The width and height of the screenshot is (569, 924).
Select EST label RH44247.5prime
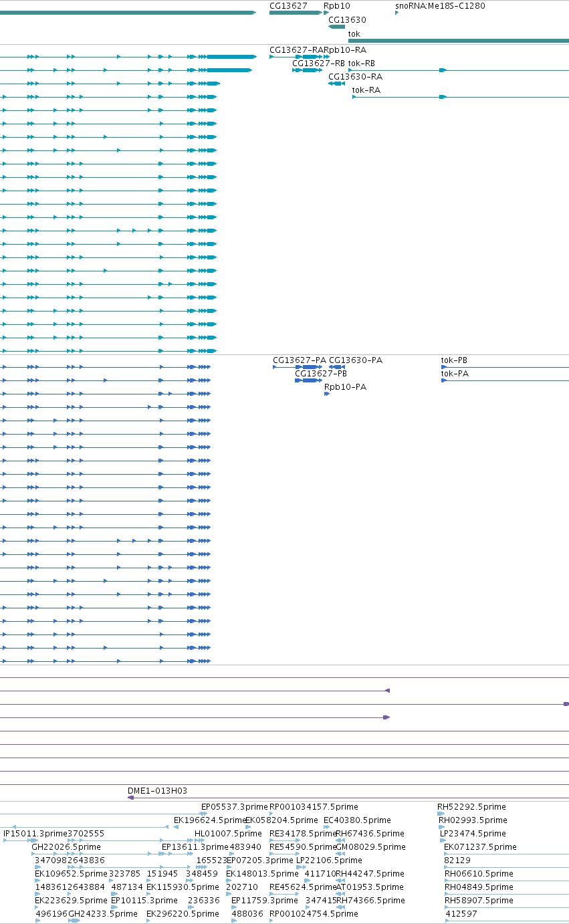370,874
